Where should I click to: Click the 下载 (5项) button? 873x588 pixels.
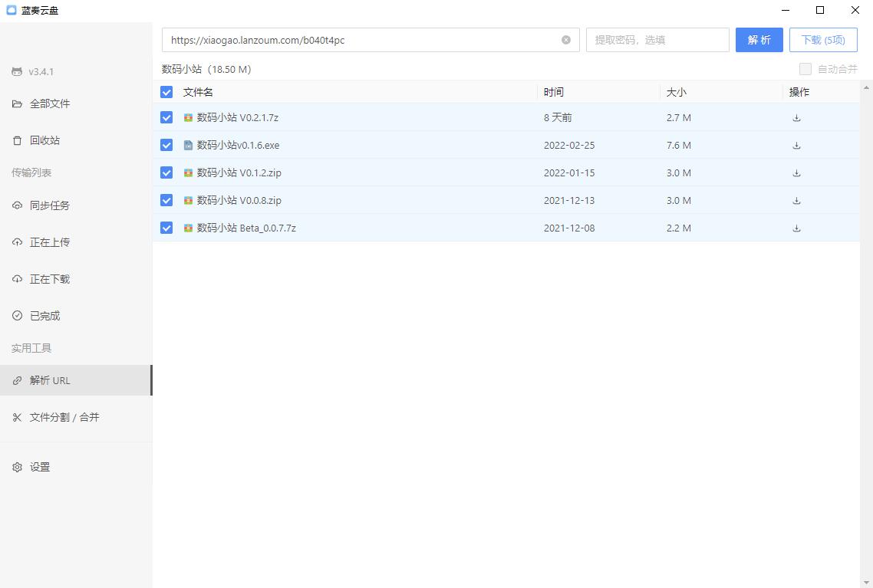coord(822,40)
